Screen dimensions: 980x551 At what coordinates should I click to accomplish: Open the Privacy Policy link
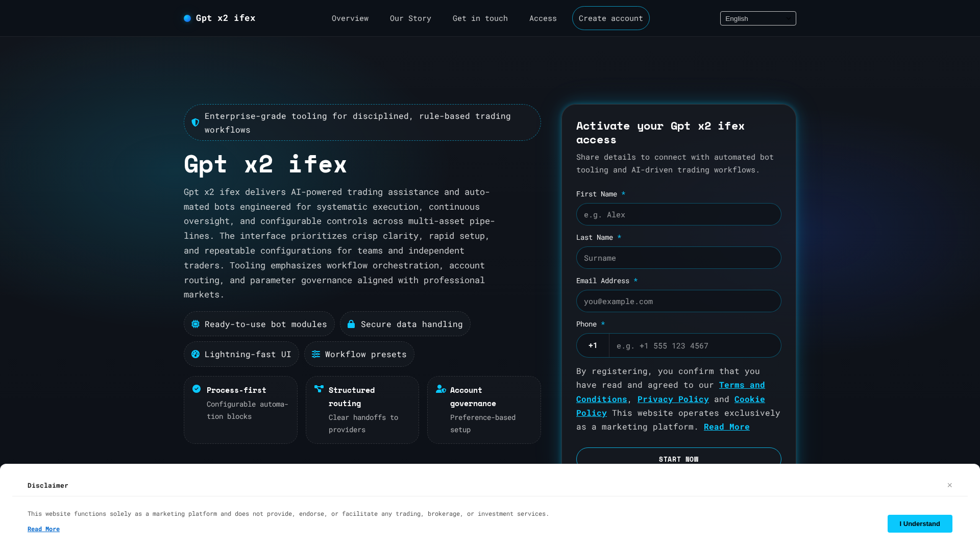673,399
